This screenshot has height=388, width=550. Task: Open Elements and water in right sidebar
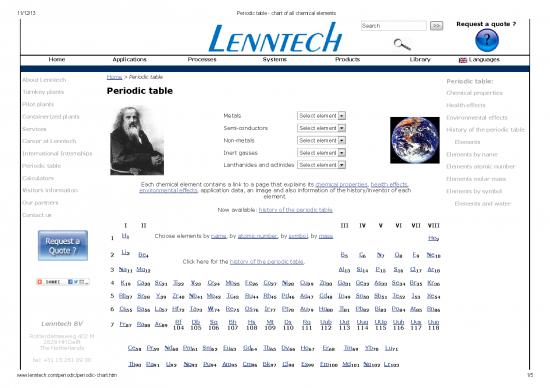click(x=483, y=203)
